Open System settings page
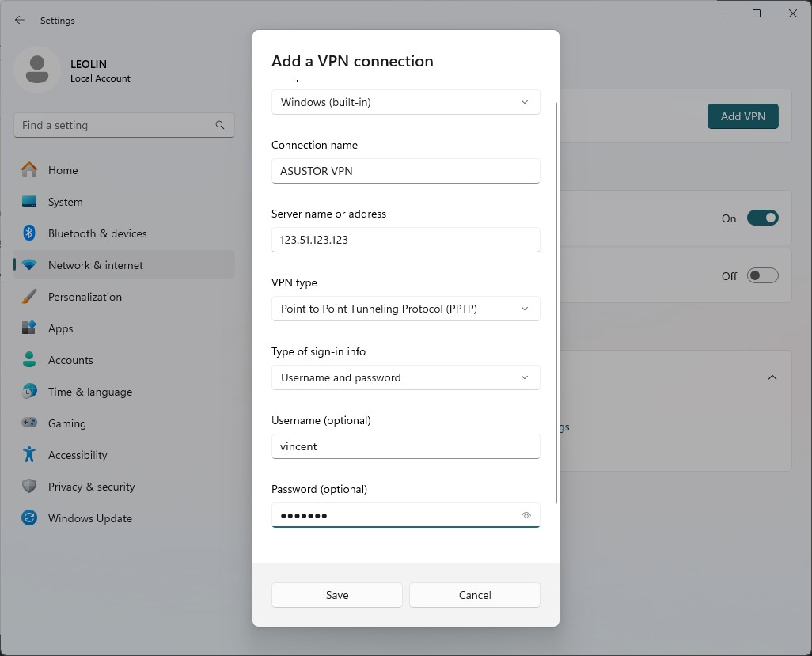This screenshot has height=656, width=812. [124, 202]
